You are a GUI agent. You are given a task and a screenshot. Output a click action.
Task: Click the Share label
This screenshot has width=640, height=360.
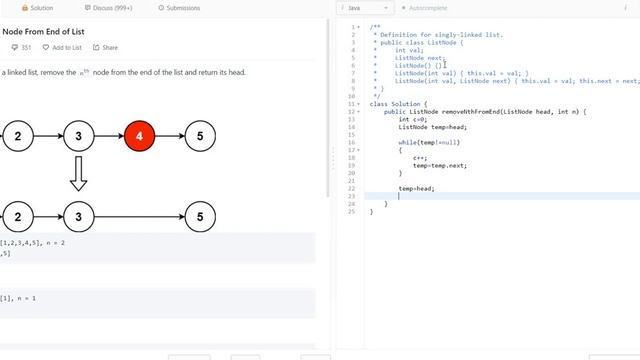point(110,47)
